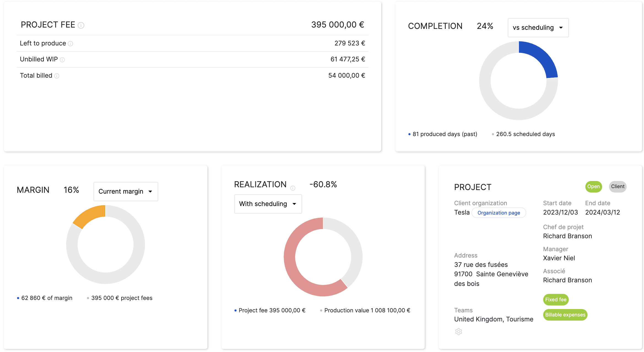Open the With scheduling dropdown
The height and width of the screenshot is (352, 644).
pos(268,204)
